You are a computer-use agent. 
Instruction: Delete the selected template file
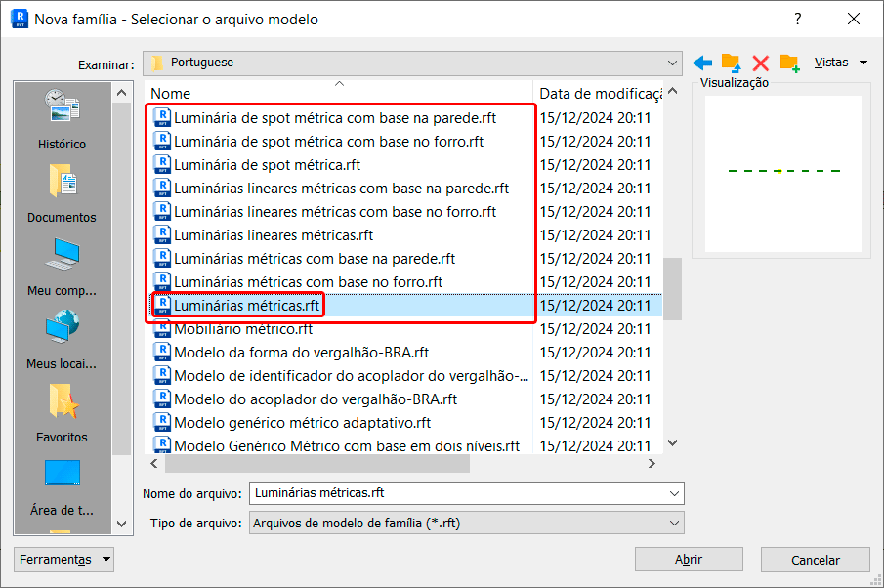coord(760,62)
